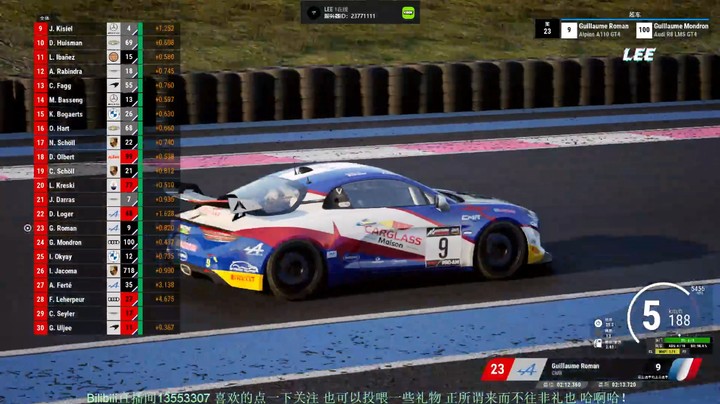Click the camera focus marker left of position 23
This screenshot has height=404, width=720.
28,228
